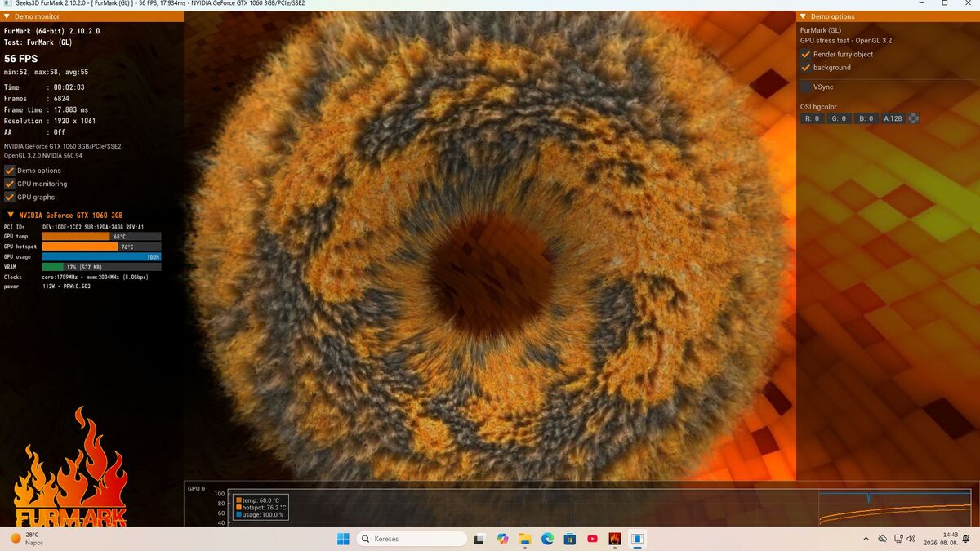Click the active blue window taskbar icon
The height and width of the screenshot is (551, 980).
pyautogui.click(x=637, y=539)
